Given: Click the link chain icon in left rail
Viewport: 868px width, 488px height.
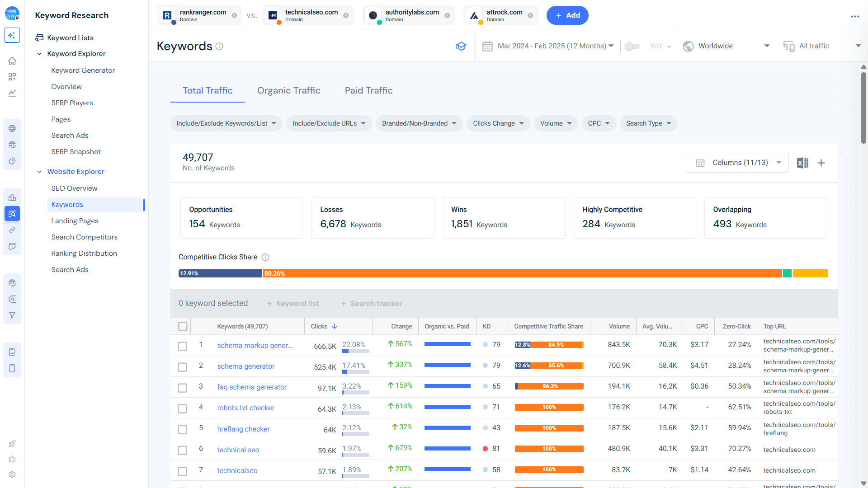Looking at the screenshot, I should pos(12,230).
